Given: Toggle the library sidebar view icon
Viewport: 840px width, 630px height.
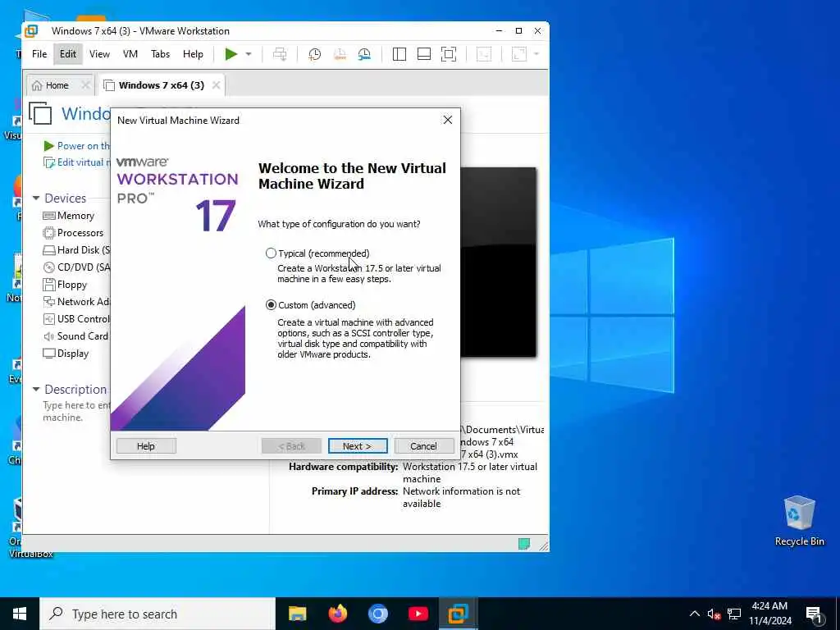Looking at the screenshot, I should (x=399, y=54).
